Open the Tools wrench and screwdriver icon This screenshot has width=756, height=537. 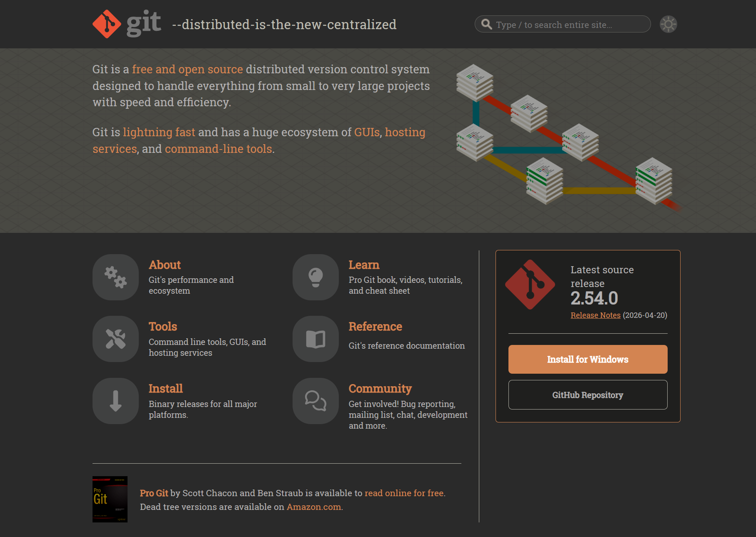(x=115, y=339)
